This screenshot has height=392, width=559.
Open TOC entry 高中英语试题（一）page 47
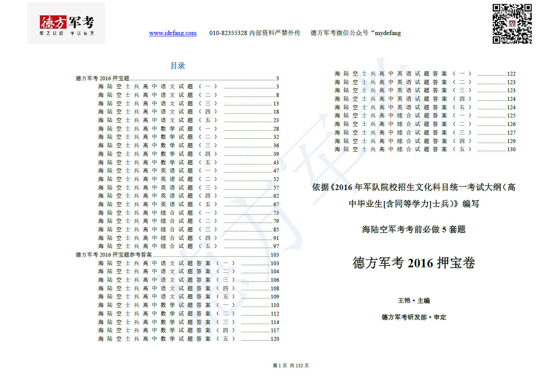188,171
